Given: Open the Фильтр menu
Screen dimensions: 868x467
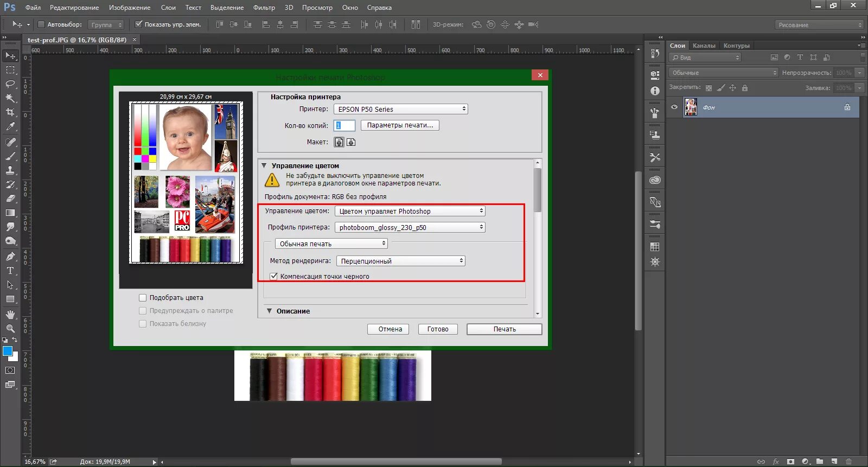Looking at the screenshot, I should 264,8.
